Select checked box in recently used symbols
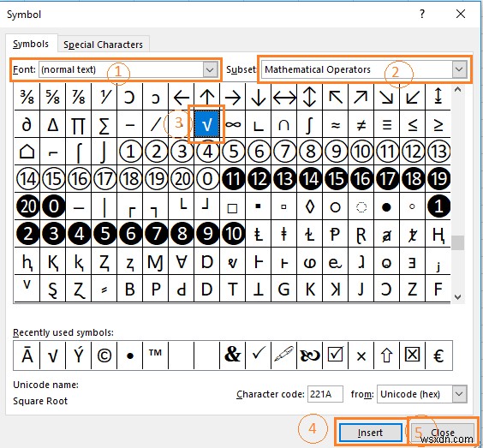 point(336,355)
